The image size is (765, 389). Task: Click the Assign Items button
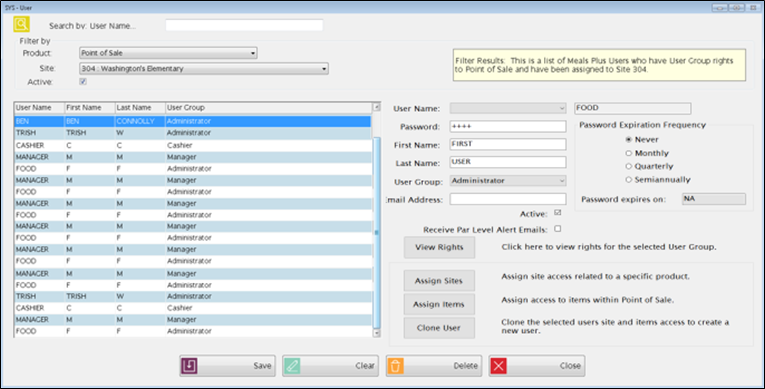click(439, 305)
